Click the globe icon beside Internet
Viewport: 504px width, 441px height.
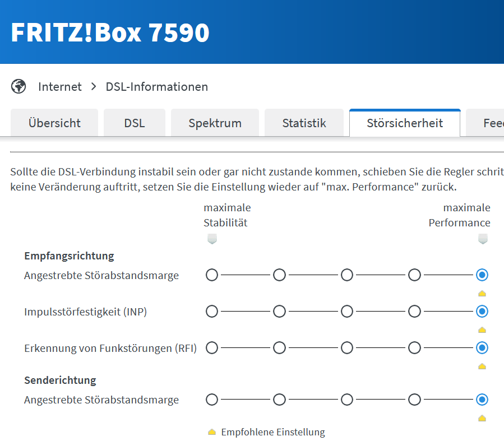pos(19,86)
